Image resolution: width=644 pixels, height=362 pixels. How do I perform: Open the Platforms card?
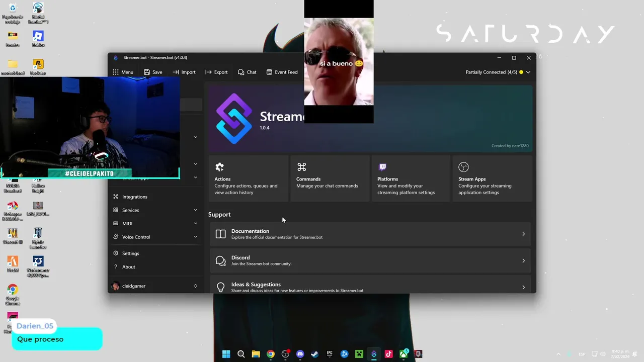pos(411,178)
